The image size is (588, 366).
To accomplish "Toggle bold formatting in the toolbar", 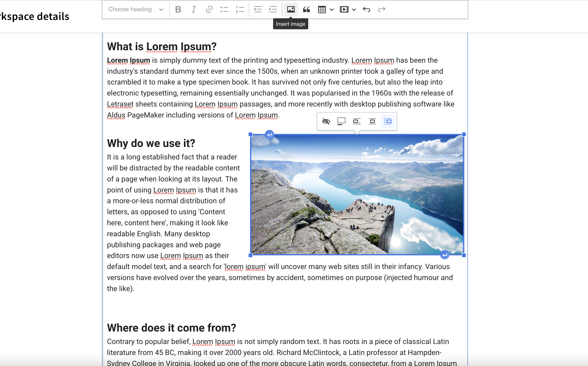I will coord(178,9).
